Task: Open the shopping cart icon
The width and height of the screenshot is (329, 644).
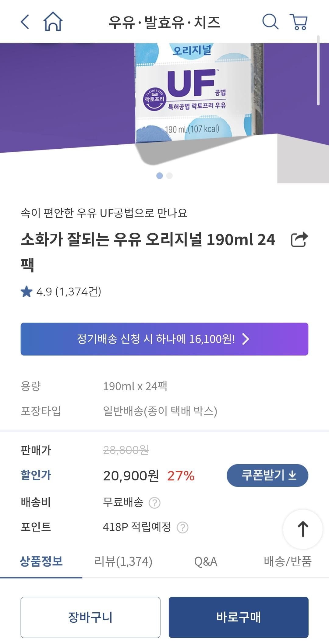Action: 299,22
